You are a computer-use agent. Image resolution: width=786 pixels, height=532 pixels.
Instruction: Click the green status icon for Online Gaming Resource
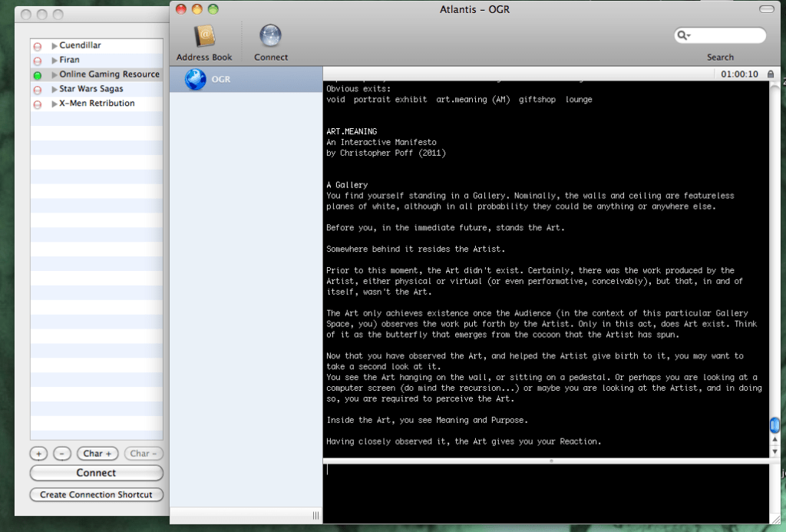(x=37, y=75)
